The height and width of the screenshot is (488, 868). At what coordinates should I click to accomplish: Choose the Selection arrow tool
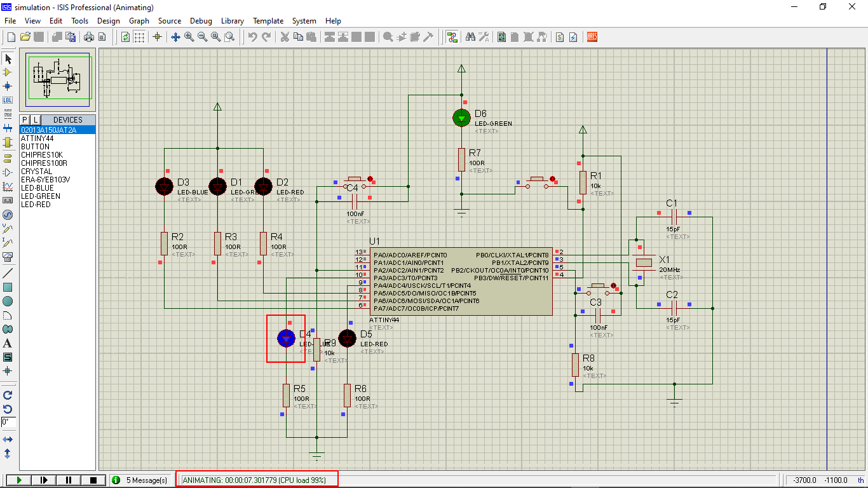[x=8, y=58]
